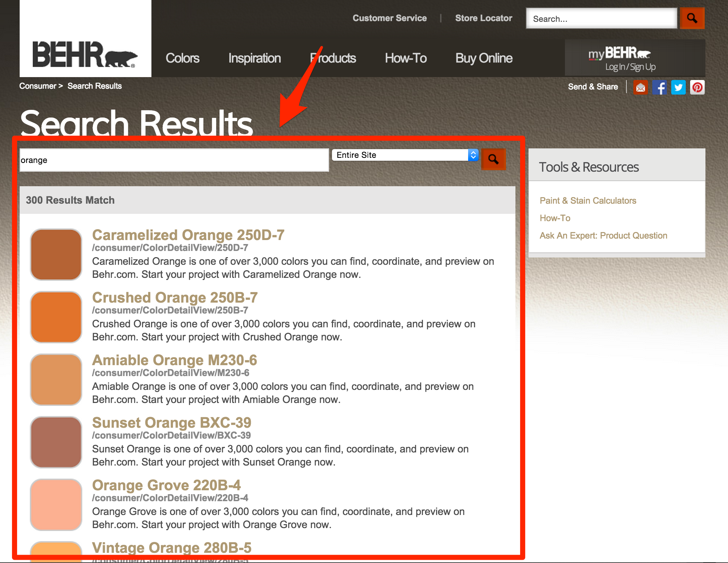Click the top header search magnifier icon

click(x=692, y=18)
